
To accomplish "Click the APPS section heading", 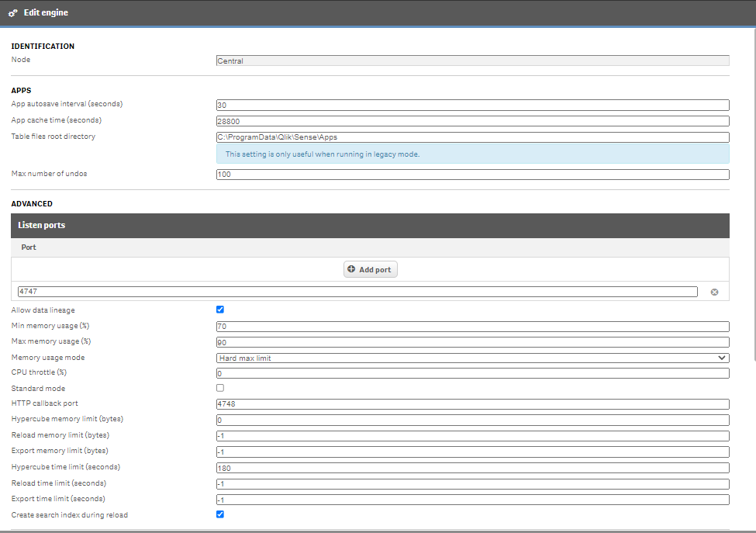I will coord(21,91).
